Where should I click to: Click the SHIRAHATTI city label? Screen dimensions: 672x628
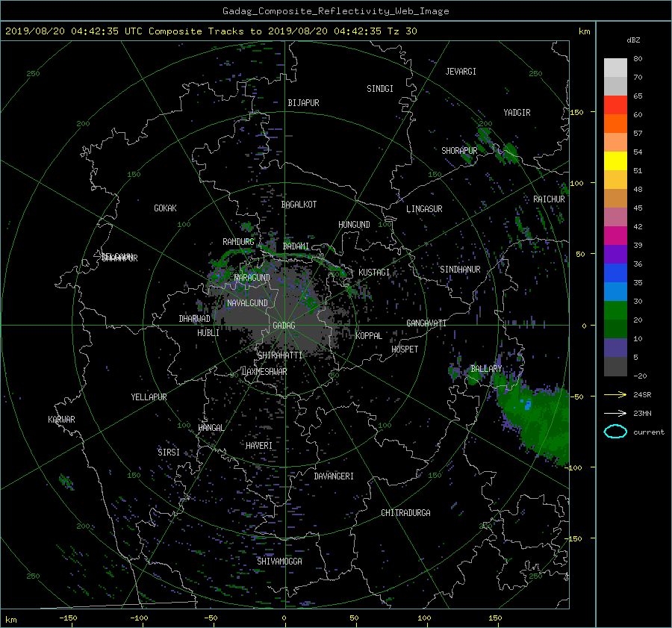(280, 355)
